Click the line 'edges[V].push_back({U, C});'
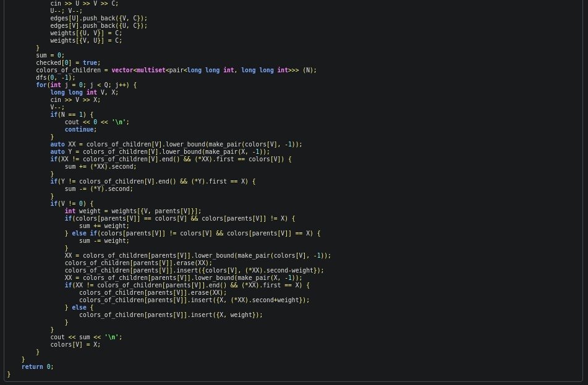This screenshot has height=385, width=588. pos(99,26)
